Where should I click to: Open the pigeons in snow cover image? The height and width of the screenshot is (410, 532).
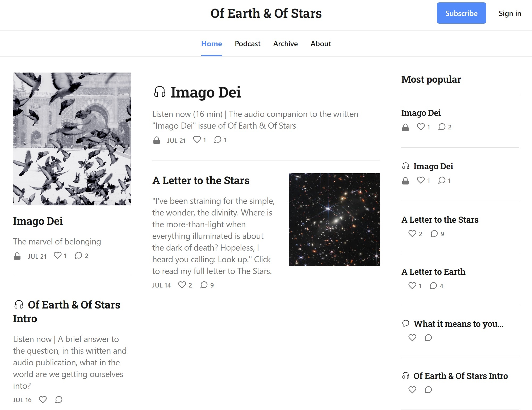[72, 139]
